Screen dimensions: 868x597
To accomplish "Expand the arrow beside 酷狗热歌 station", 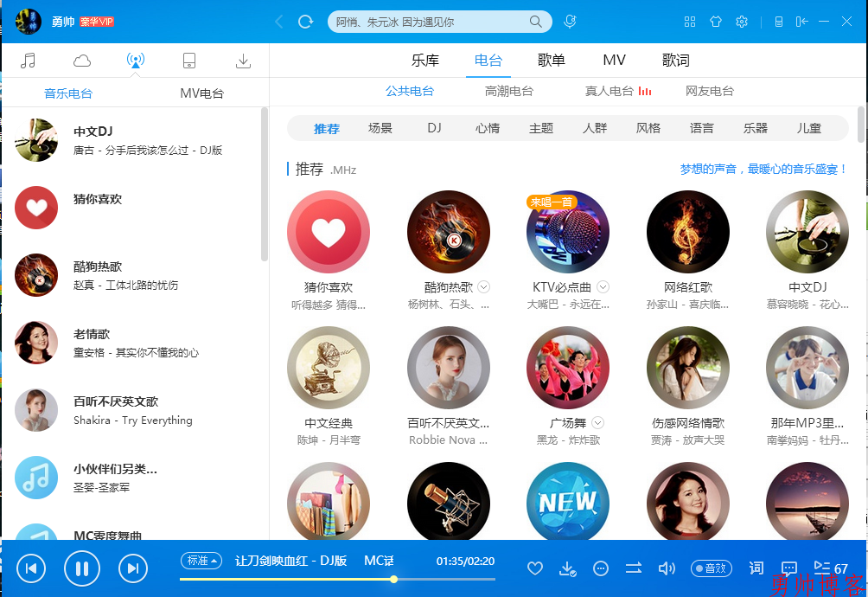I will (484, 287).
